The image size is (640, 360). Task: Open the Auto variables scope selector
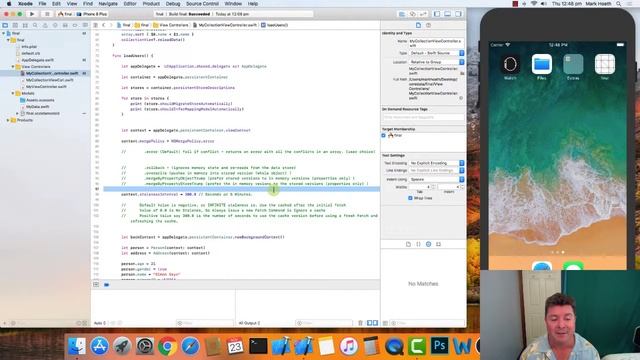[100, 323]
